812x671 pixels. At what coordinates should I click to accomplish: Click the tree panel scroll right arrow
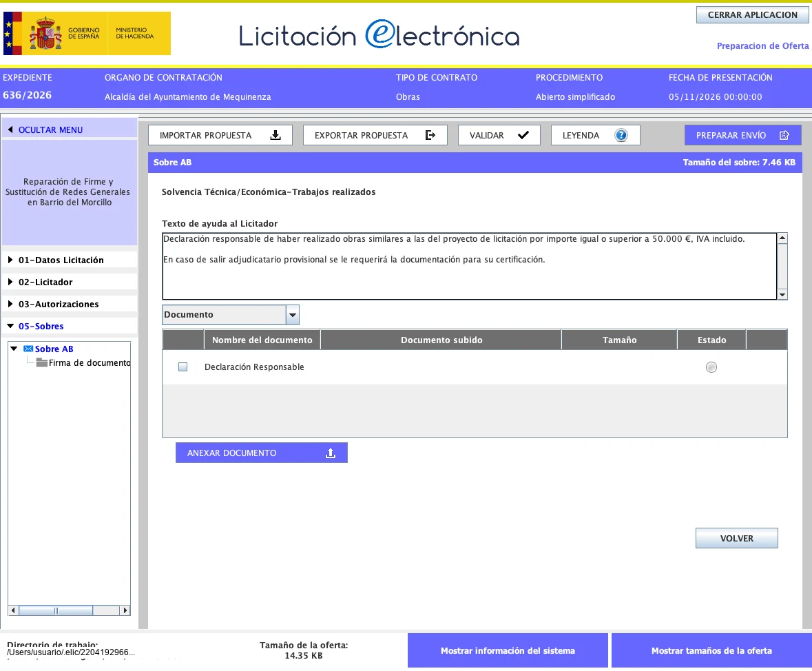[125, 610]
